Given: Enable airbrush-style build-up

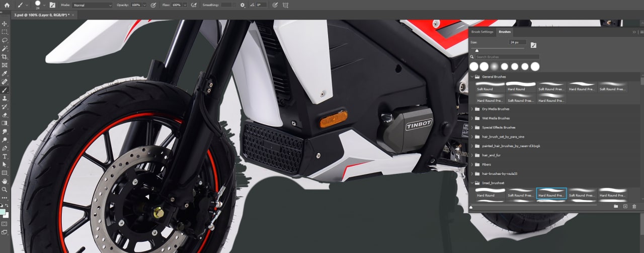Looking at the screenshot, I should point(194,5).
